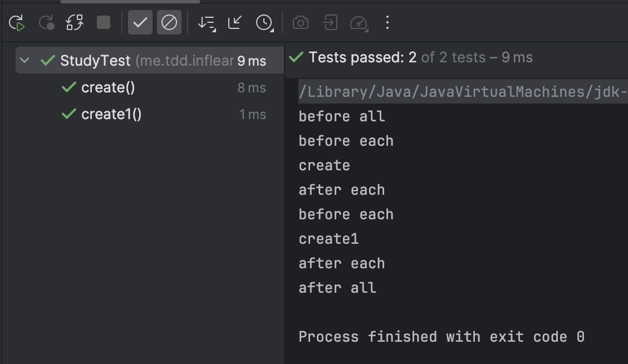Image resolution: width=628 pixels, height=364 pixels.
Task: Click the horizontal scrollbar at top
Action: pos(130,2)
